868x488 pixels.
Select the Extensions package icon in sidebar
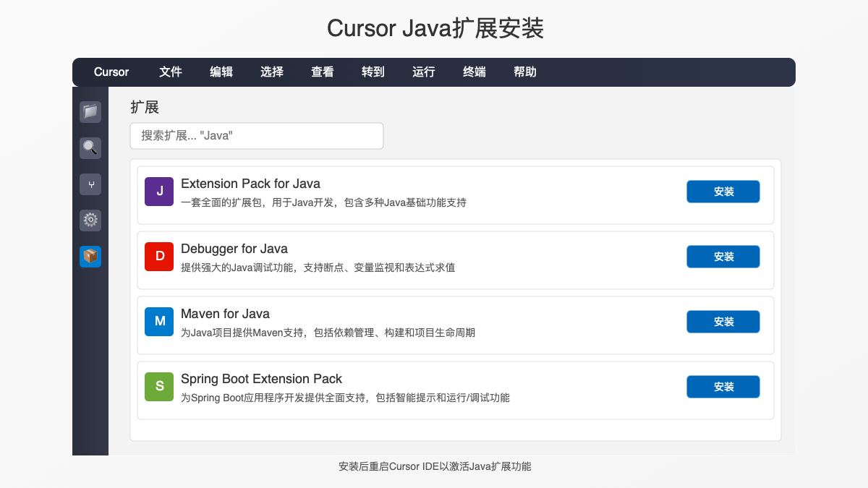pos(90,257)
